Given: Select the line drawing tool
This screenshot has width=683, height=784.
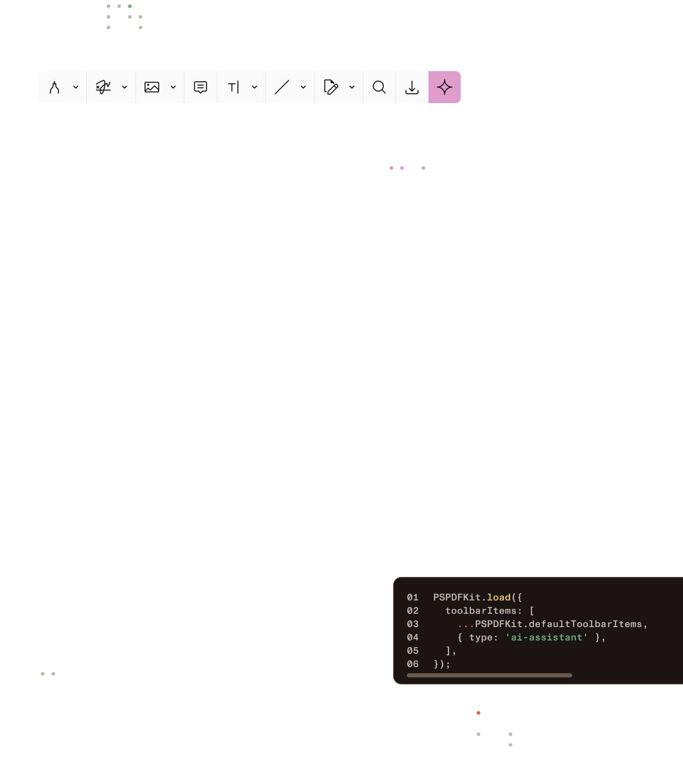Looking at the screenshot, I should (282, 87).
